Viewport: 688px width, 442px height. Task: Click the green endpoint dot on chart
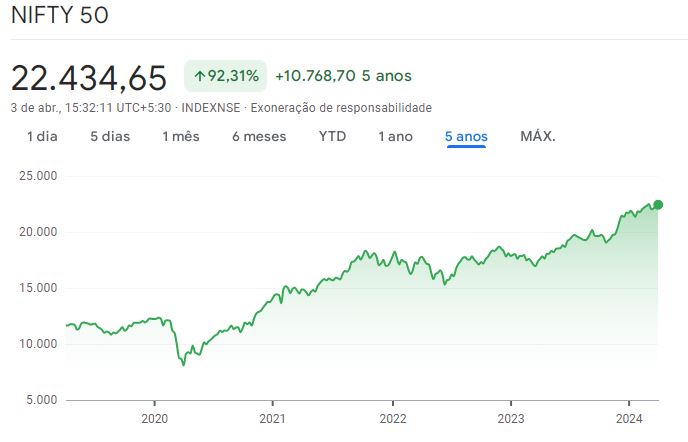(657, 204)
